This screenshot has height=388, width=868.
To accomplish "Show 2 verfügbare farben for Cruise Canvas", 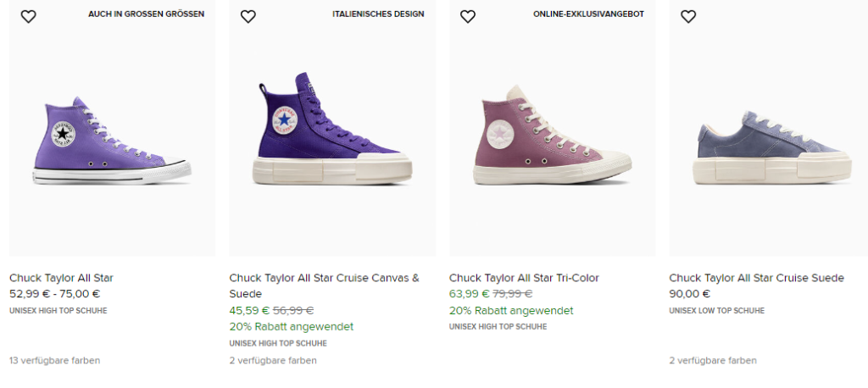I will pos(273,360).
